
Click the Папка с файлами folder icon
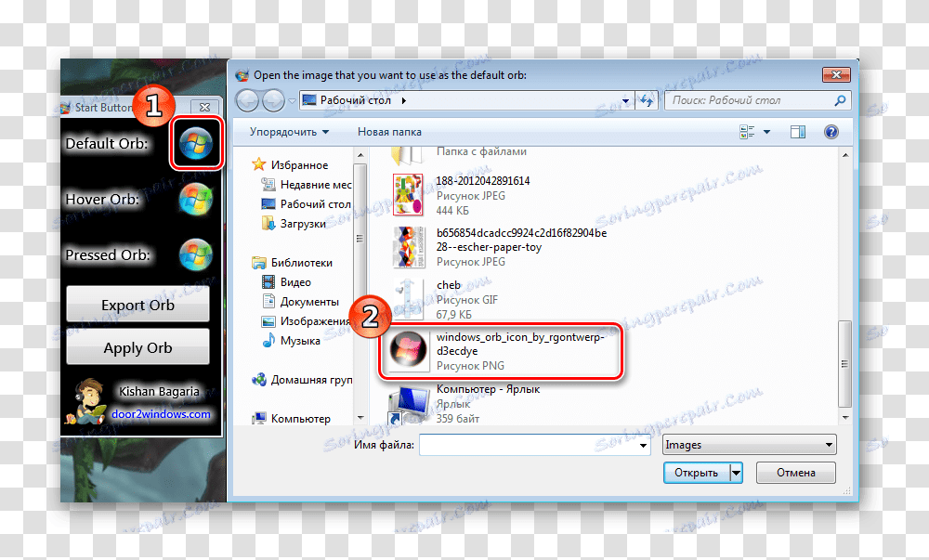pos(408,156)
